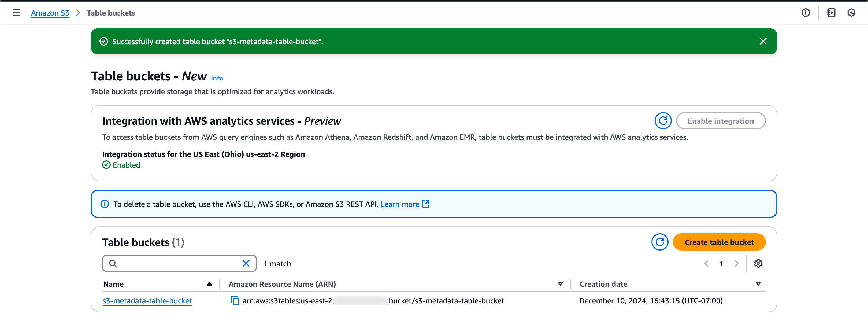The image size is (868, 324).
Task: Click the info icon in the blue delete notice
Action: 105,204
